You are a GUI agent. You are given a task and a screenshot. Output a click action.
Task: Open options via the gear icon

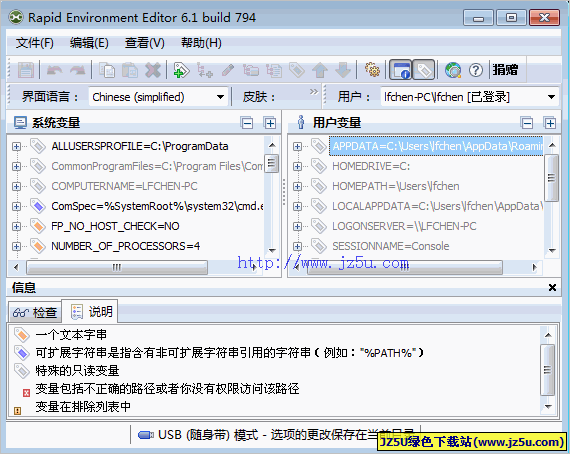pos(372,70)
